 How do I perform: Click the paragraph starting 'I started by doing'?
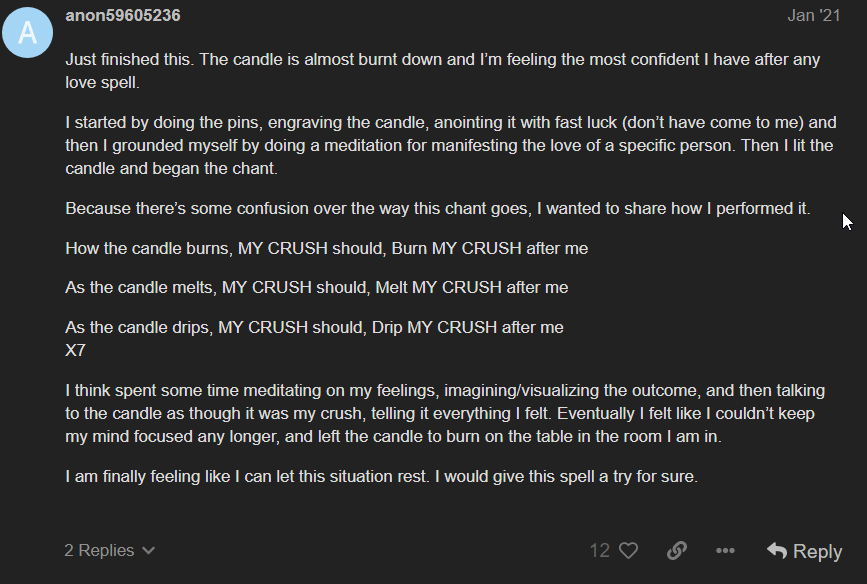click(449, 146)
